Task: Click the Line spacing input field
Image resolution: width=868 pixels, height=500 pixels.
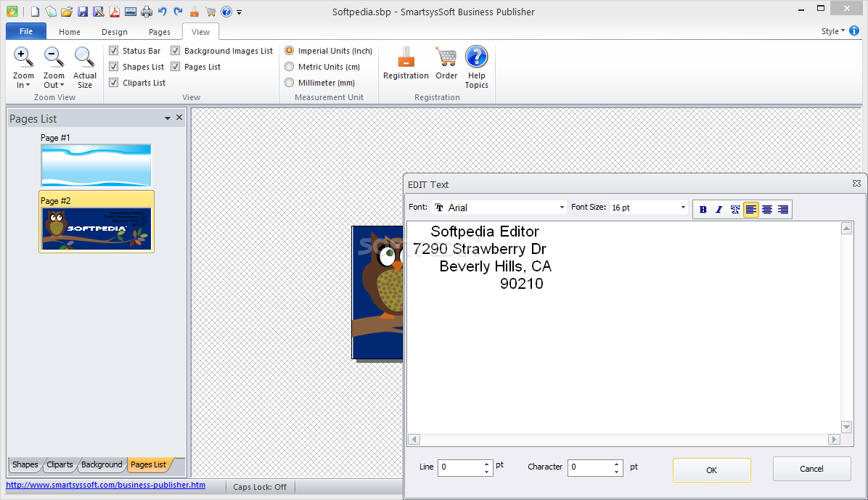Action: point(461,467)
